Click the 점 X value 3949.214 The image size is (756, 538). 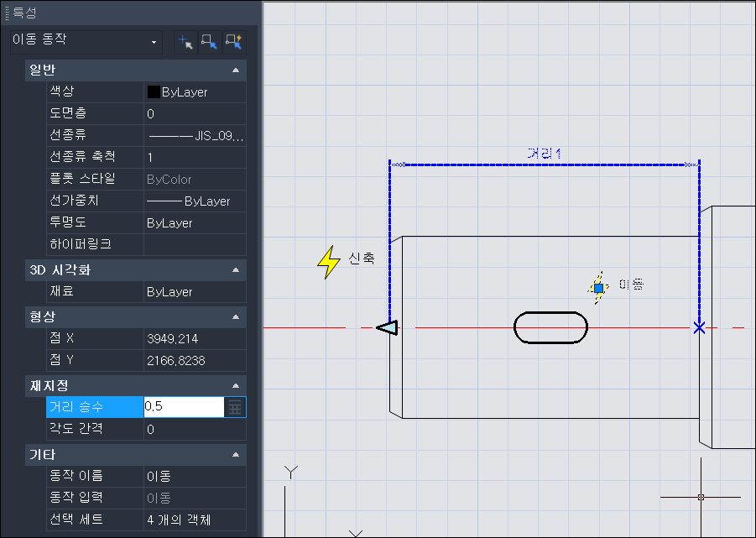pos(195,338)
